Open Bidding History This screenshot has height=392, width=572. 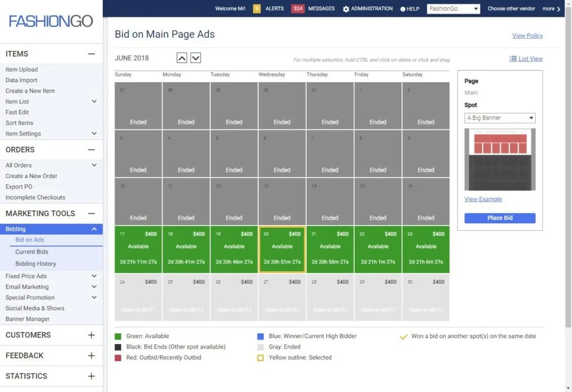(x=36, y=264)
